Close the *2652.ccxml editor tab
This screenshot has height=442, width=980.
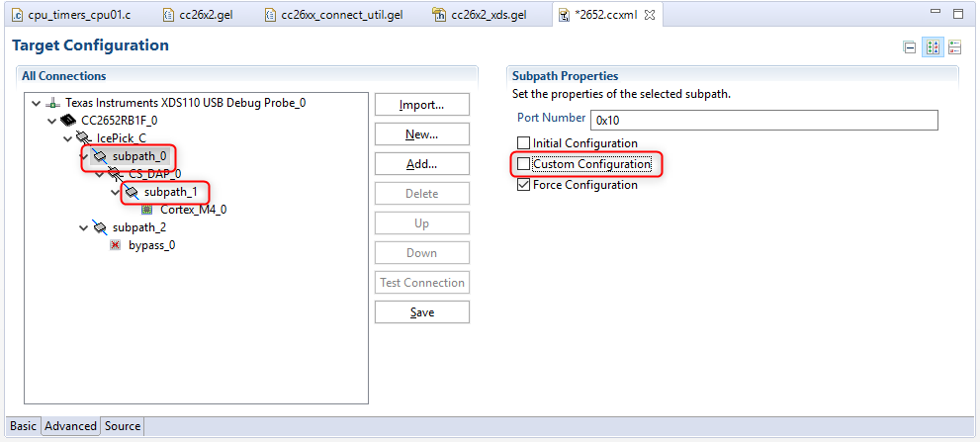pos(650,15)
